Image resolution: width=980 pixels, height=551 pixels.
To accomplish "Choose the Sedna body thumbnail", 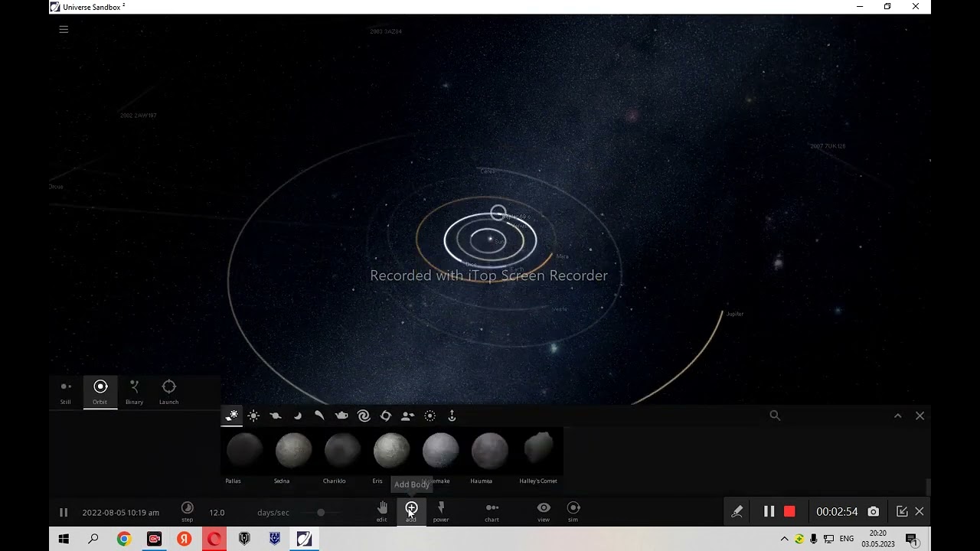I will [293, 450].
